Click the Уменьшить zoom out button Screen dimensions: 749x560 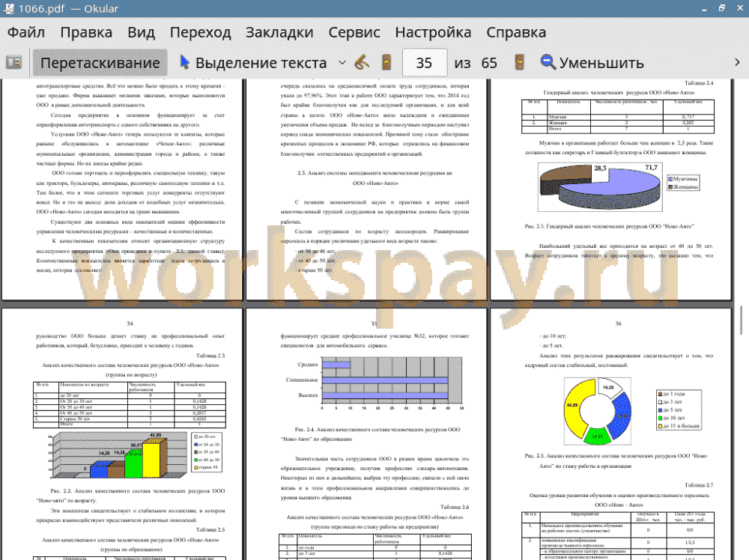pyautogui.click(x=592, y=63)
